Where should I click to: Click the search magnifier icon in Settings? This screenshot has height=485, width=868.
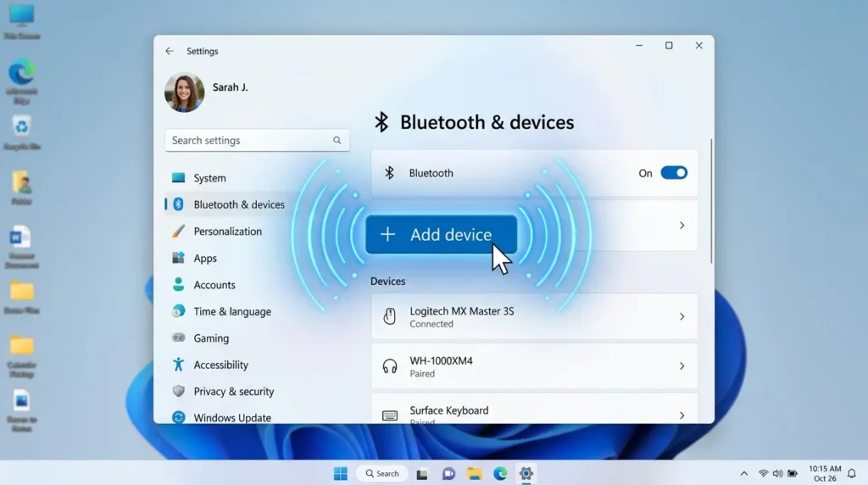[x=337, y=140]
